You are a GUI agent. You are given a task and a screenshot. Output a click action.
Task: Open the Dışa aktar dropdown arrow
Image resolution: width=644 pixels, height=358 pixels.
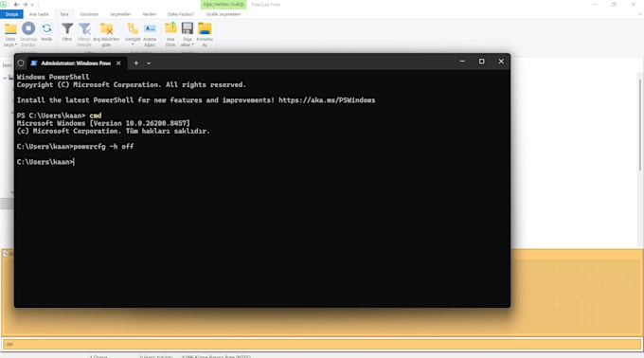192,45
